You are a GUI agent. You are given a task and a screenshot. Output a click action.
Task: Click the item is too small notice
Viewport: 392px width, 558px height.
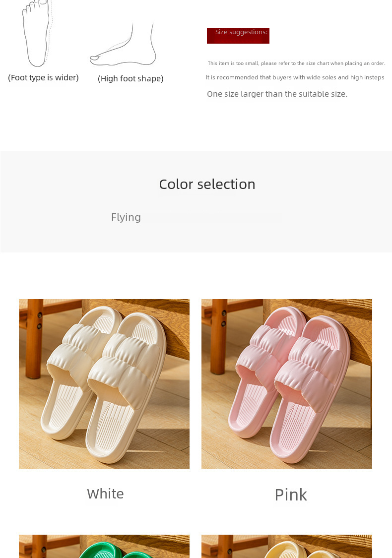click(x=297, y=63)
